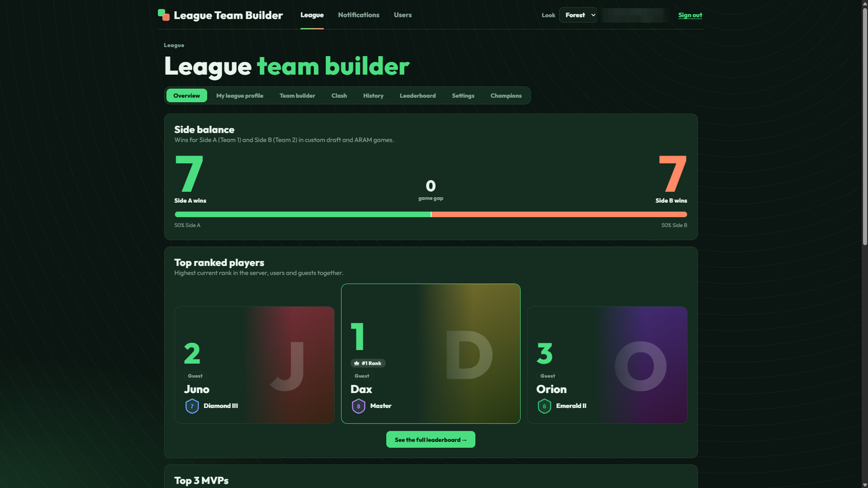Viewport: 868px width, 488px height.
Task: View the History tab
Action: [x=373, y=95]
